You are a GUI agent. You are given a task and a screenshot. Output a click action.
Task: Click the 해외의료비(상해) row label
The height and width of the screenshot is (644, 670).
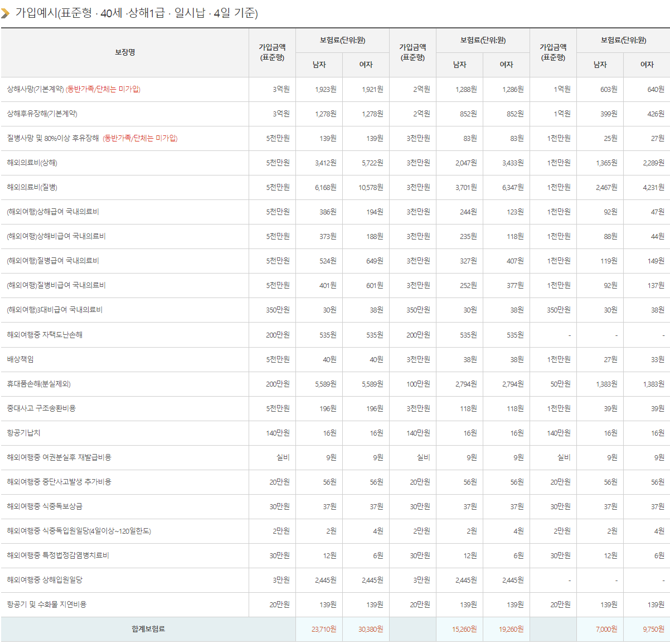point(32,163)
